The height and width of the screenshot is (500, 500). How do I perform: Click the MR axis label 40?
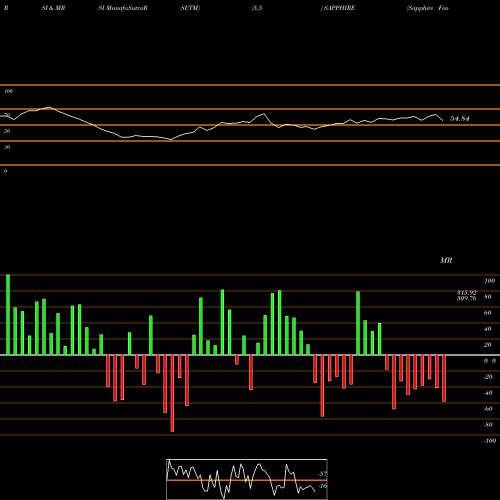(x=487, y=329)
